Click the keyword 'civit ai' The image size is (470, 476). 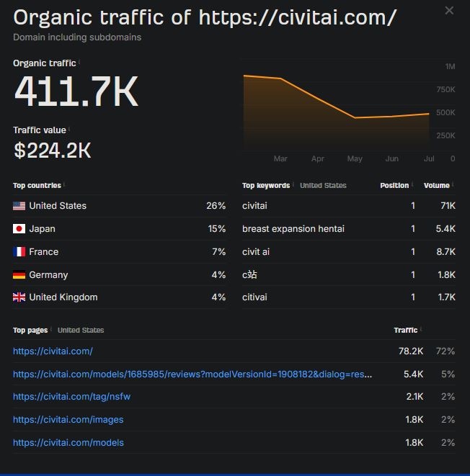point(256,251)
